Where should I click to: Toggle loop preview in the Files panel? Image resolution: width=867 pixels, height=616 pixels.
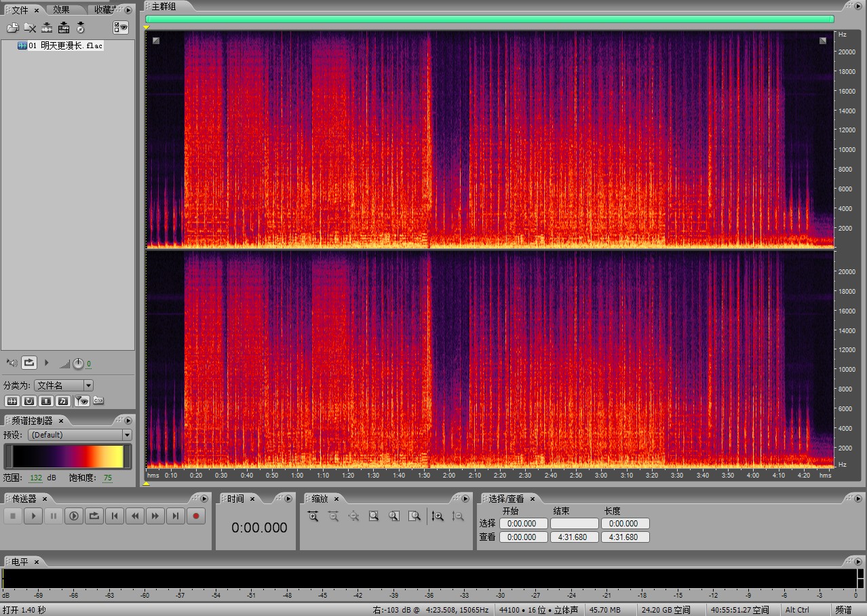pos(28,363)
